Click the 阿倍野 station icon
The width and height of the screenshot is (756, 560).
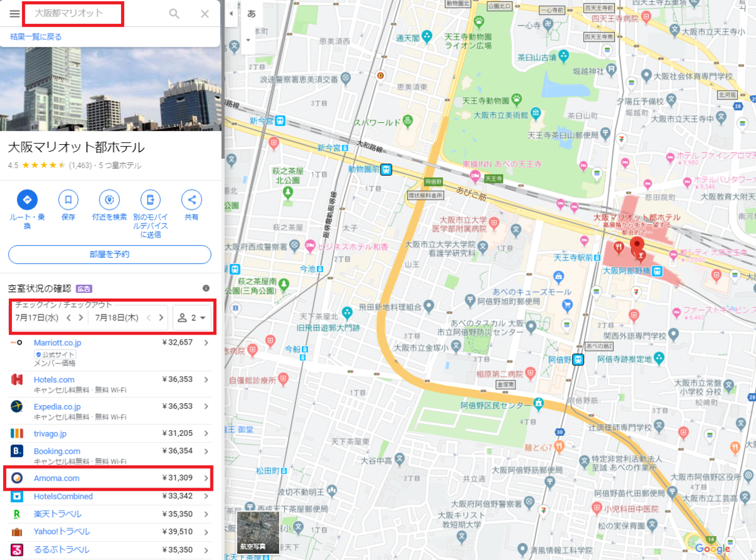(x=578, y=360)
